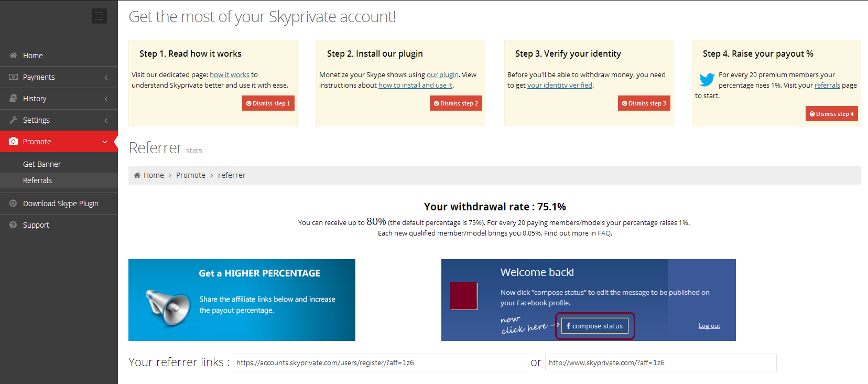Click the Payments money icon
This screenshot has width=868, height=384.
(x=14, y=77)
